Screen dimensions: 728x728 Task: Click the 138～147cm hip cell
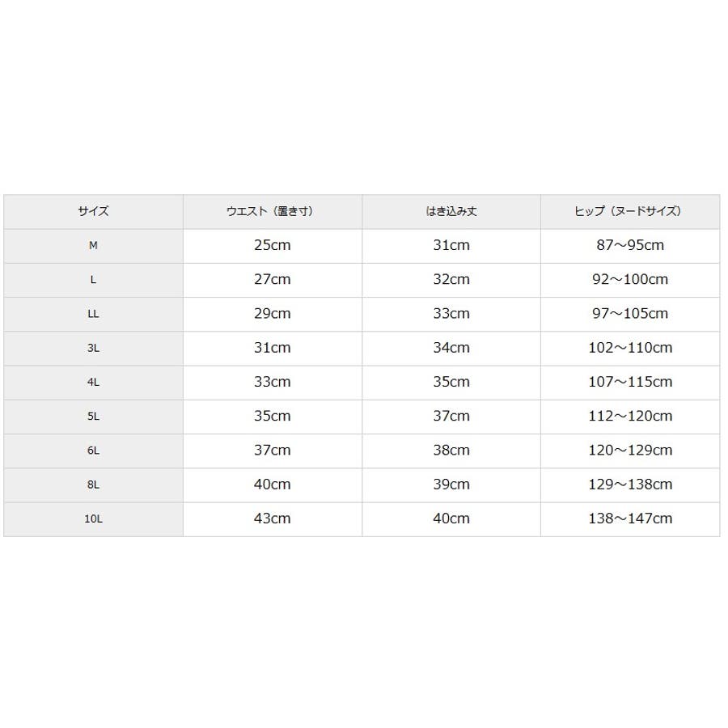point(630,518)
